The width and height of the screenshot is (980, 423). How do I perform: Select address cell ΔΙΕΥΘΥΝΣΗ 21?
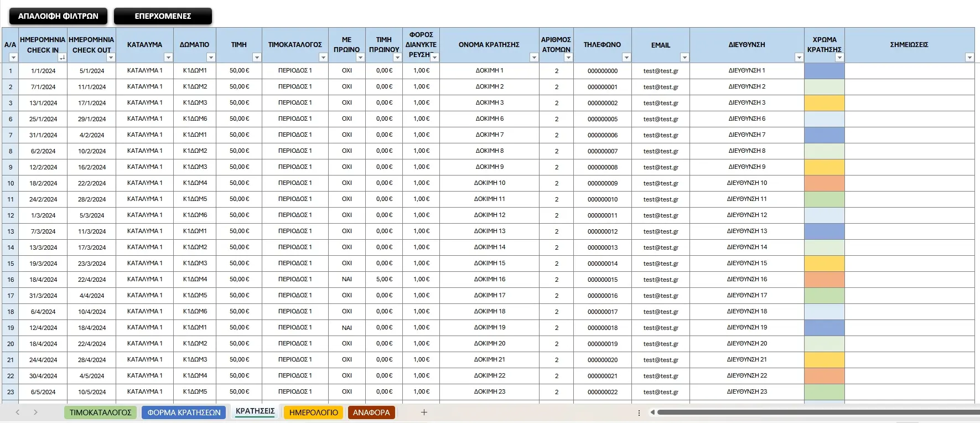click(747, 360)
